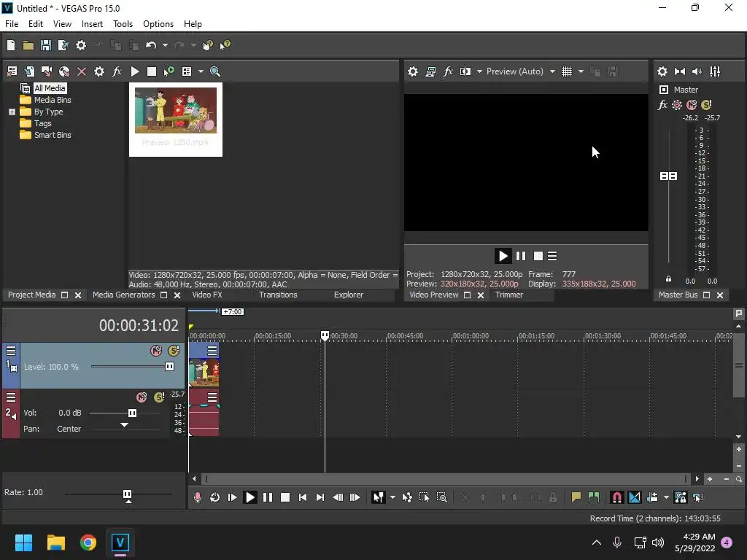Toggle Dim Output on Master bus
Viewport: 747px width, 560px height.
click(x=697, y=71)
